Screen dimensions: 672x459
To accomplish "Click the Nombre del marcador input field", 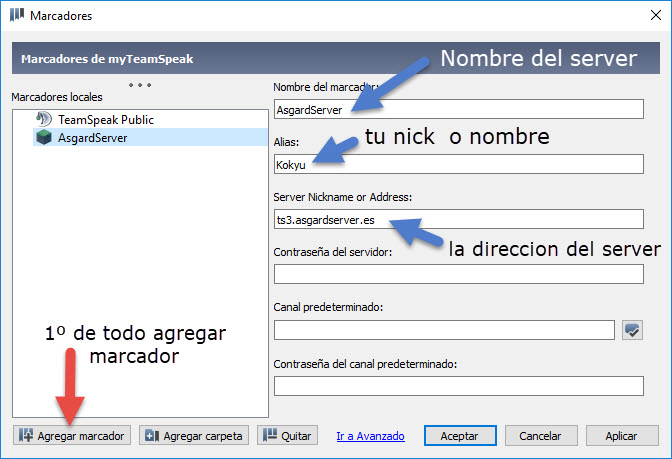I will [459, 109].
